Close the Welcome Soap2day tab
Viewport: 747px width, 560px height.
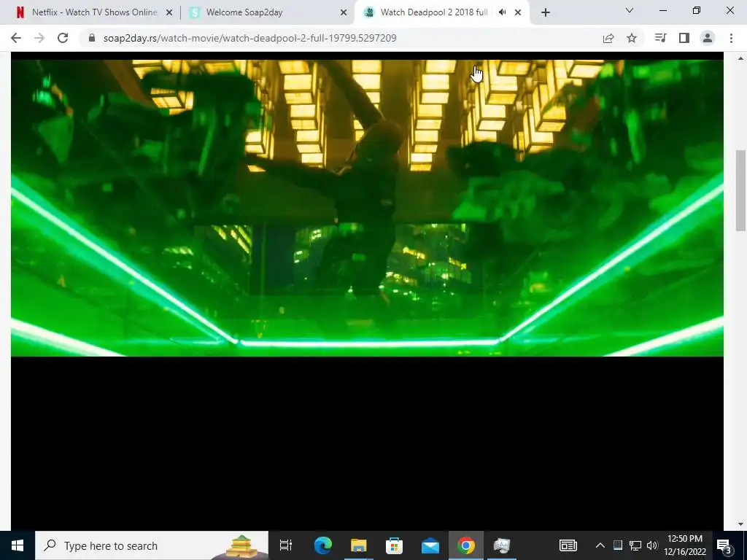(344, 13)
